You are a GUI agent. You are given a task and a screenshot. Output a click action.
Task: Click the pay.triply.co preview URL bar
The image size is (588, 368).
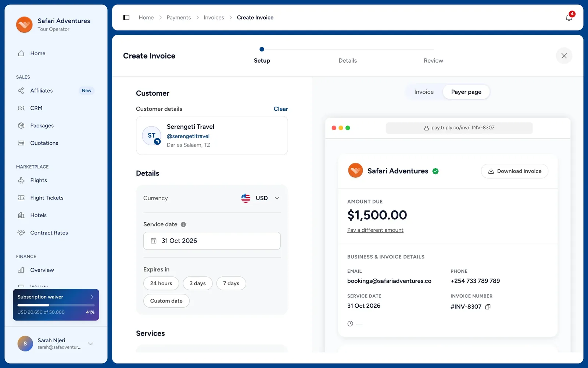[x=459, y=128]
